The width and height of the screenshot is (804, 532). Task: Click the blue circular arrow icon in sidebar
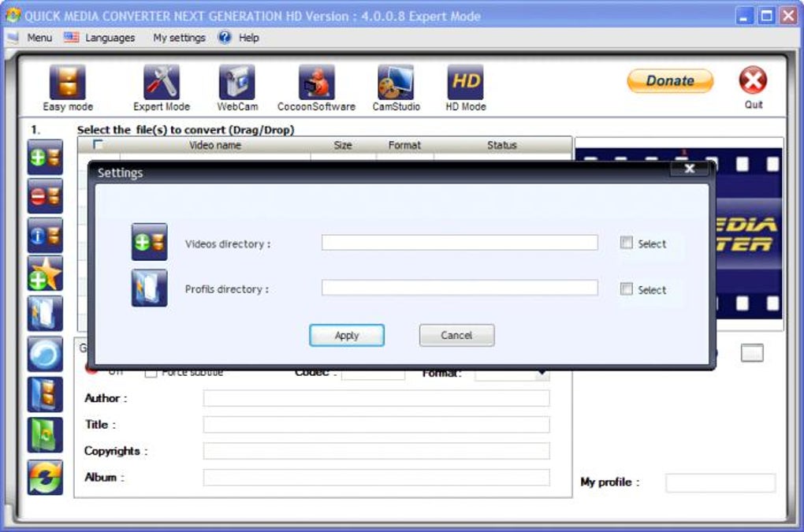point(45,354)
